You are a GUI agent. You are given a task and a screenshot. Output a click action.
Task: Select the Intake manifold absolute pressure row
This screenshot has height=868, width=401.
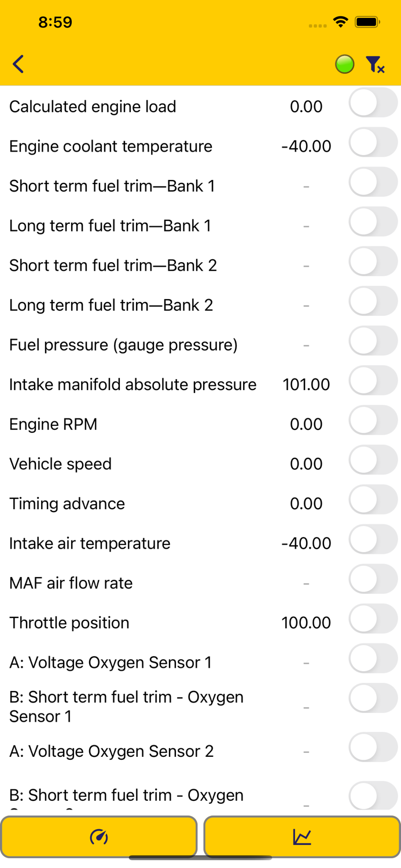(x=133, y=384)
